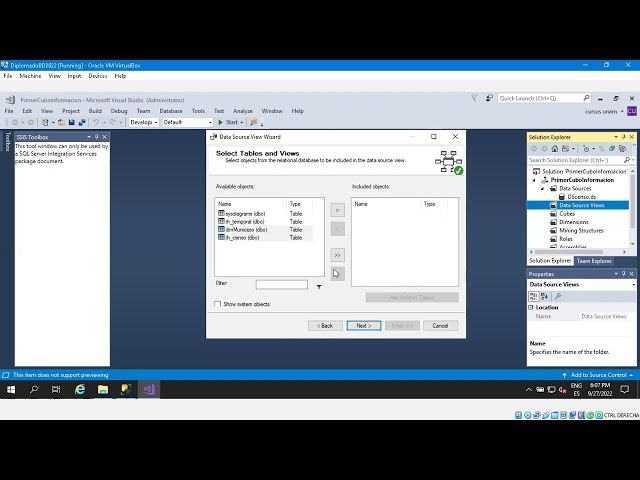Screen dimensions: 640x480
Task: Open the File menu in Visual Studio
Action: tap(9, 111)
